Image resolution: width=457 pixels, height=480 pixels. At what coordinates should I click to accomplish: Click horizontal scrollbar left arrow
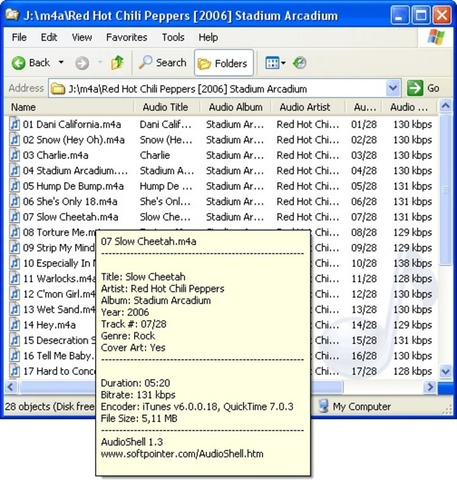coord(11,387)
